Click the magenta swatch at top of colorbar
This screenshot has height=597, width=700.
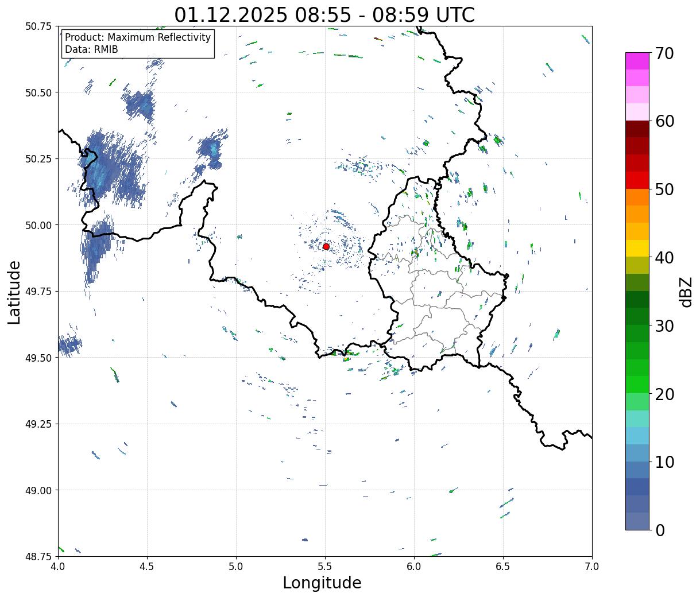tap(637, 61)
